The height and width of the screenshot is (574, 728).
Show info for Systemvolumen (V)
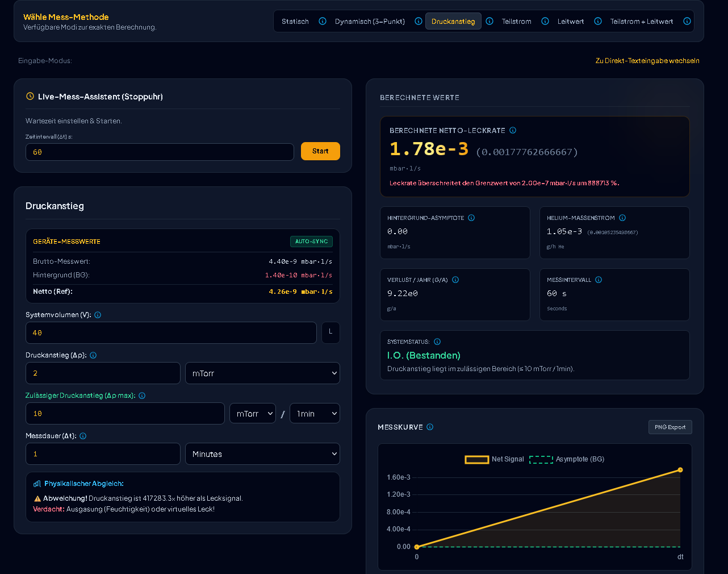[98, 315]
